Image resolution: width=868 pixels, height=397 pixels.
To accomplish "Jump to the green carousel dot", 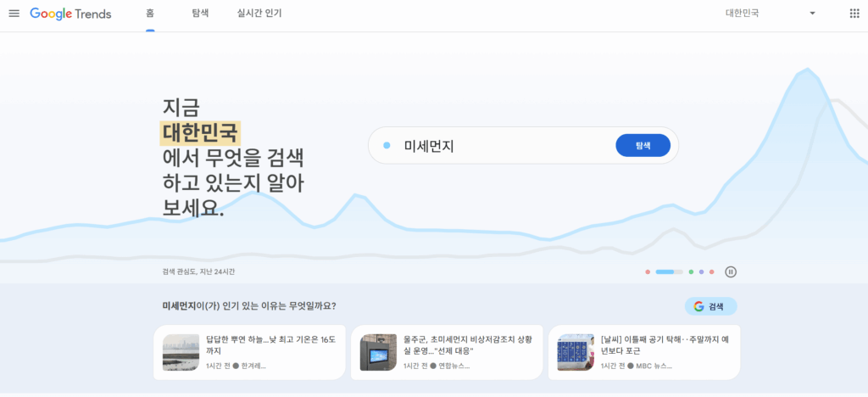I will 692,272.
